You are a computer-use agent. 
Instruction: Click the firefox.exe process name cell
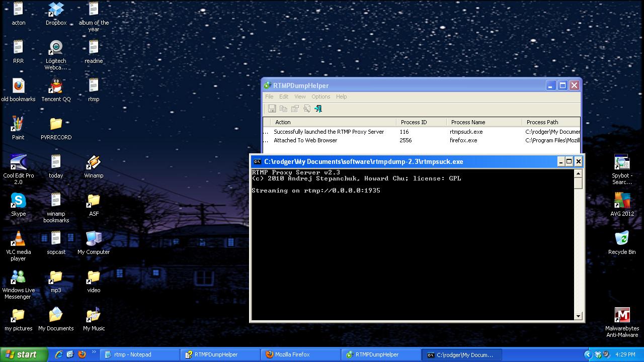[x=463, y=140]
